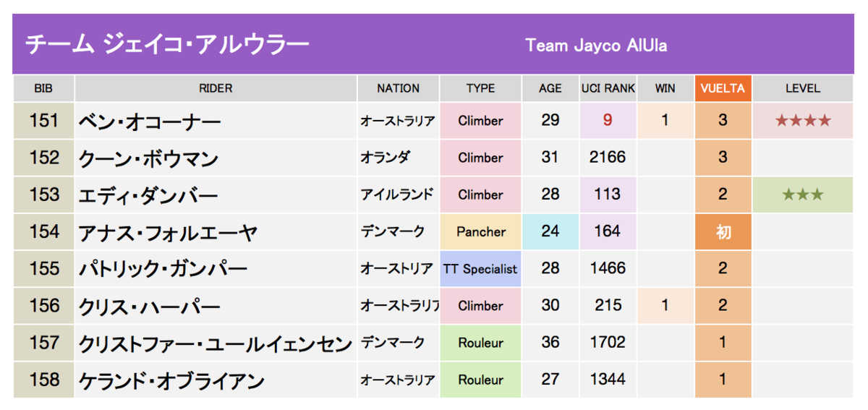Select bib number 155 cell
Image resolution: width=868 pixels, height=410 pixels.
(x=44, y=269)
